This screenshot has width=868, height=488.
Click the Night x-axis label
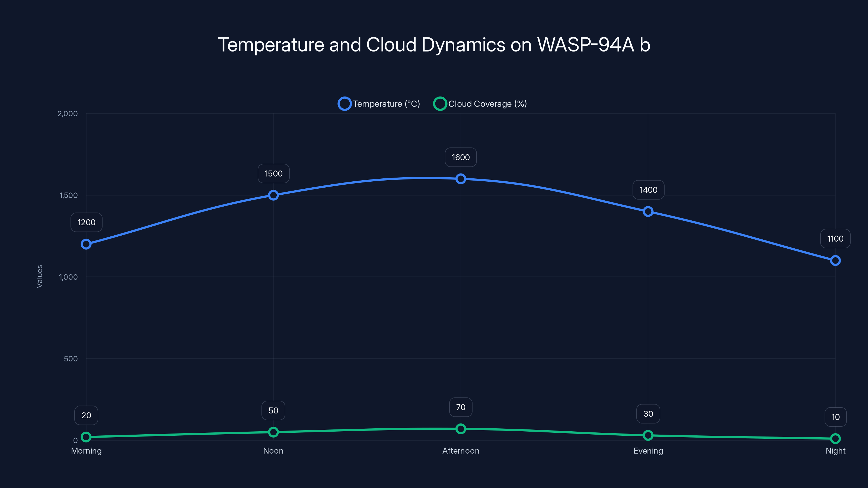[x=836, y=451]
